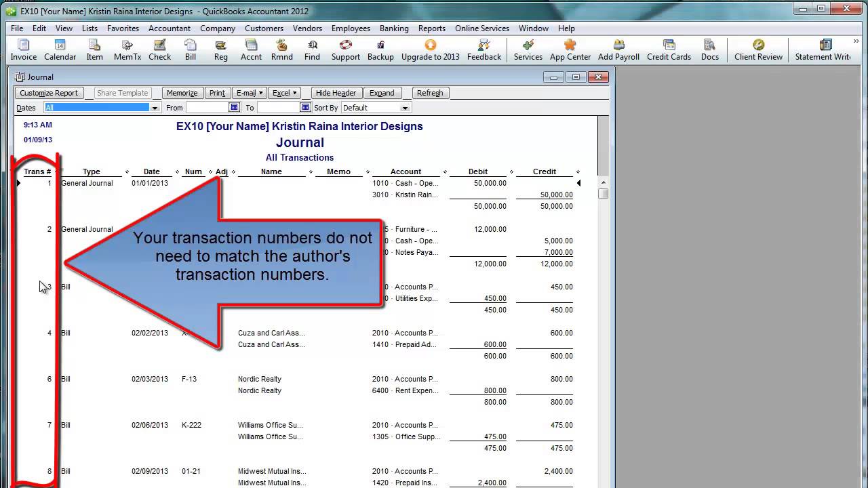
Task: Click the Add Payroll icon
Action: (x=618, y=50)
